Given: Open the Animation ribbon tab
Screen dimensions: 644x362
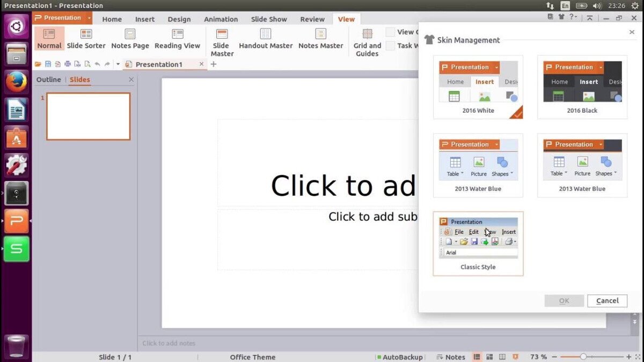Looking at the screenshot, I should pyautogui.click(x=221, y=19).
